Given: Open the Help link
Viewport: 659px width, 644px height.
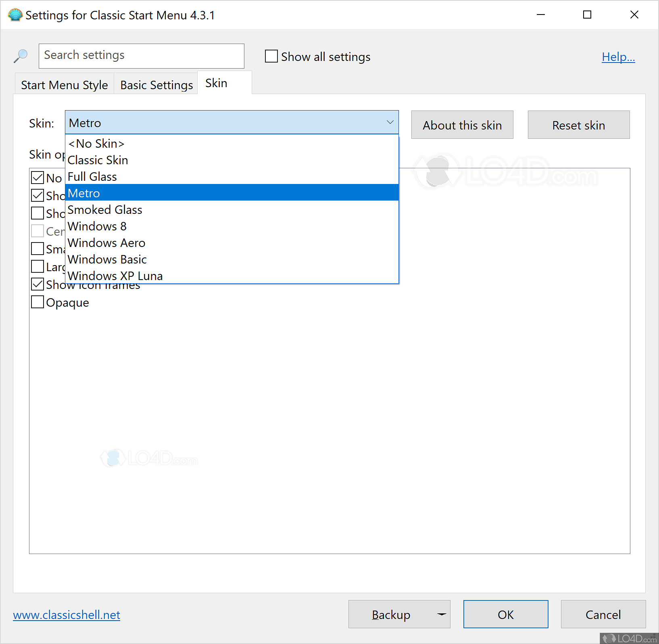Looking at the screenshot, I should click(618, 57).
